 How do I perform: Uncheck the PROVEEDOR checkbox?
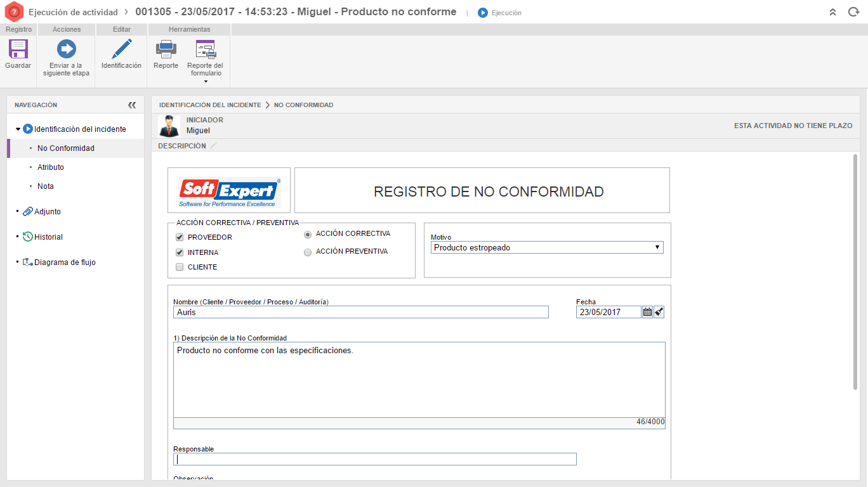180,237
